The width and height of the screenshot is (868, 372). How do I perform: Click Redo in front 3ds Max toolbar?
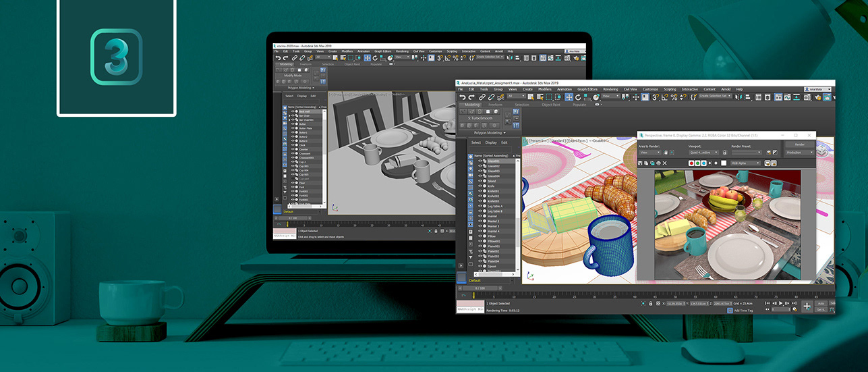(471, 97)
